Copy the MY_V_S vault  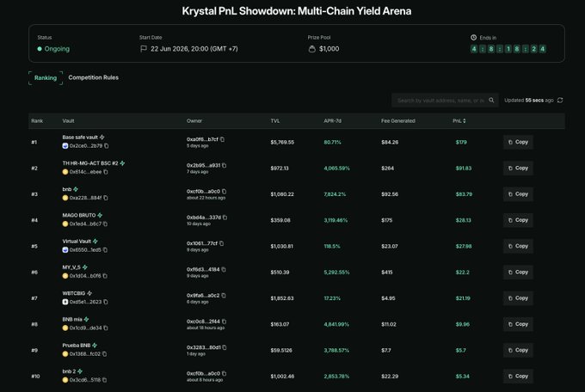[x=518, y=273]
